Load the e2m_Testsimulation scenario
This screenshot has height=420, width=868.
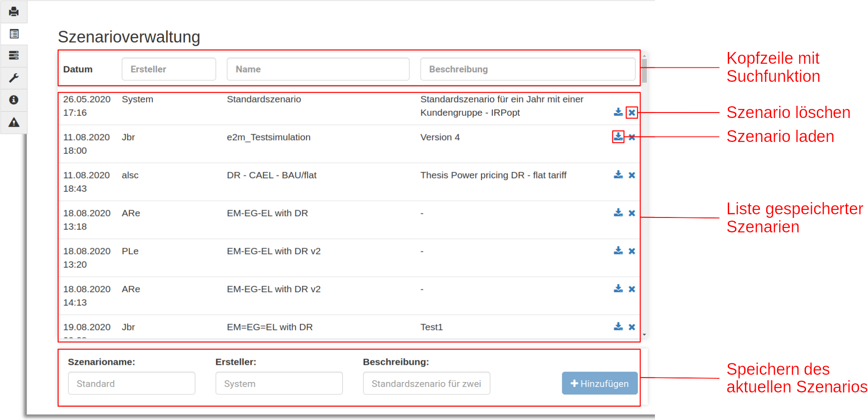tap(618, 137)
